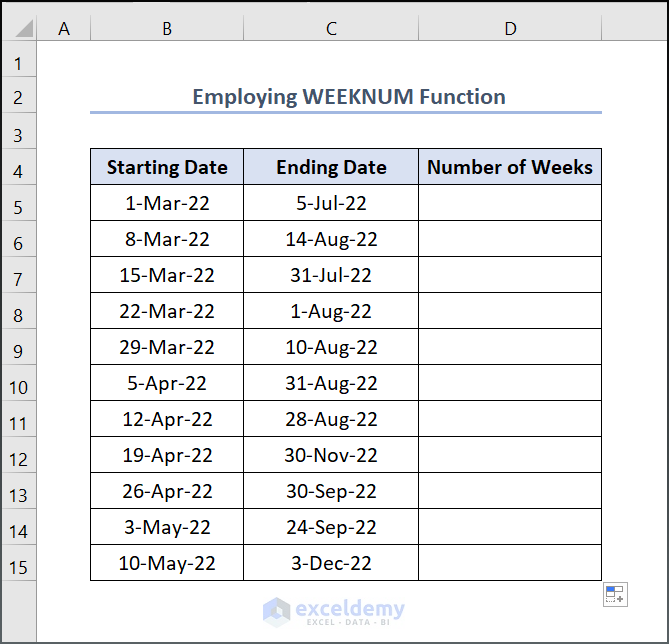
Task: Select cell with date 10-May-22
Action: pos(167,563)
